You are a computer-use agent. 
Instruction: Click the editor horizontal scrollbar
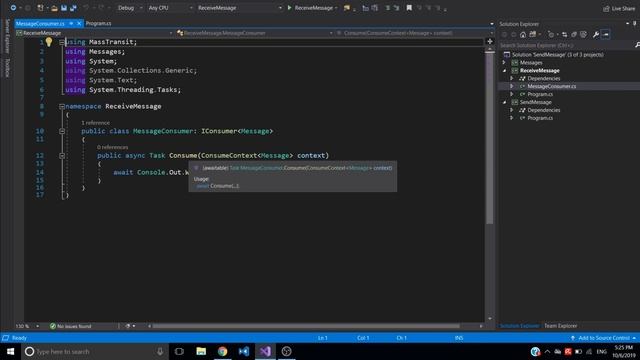coord(306,326)
